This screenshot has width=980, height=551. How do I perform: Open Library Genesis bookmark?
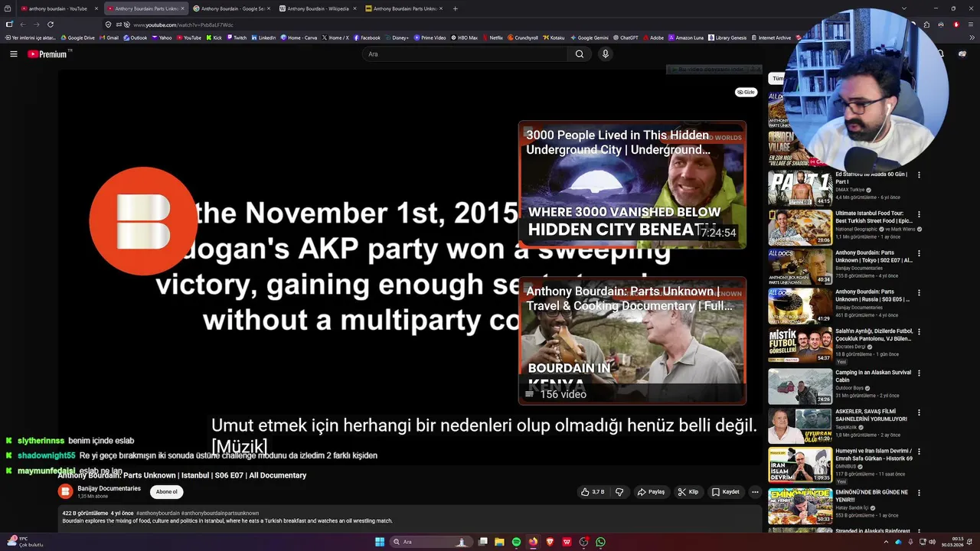point(727,37)
